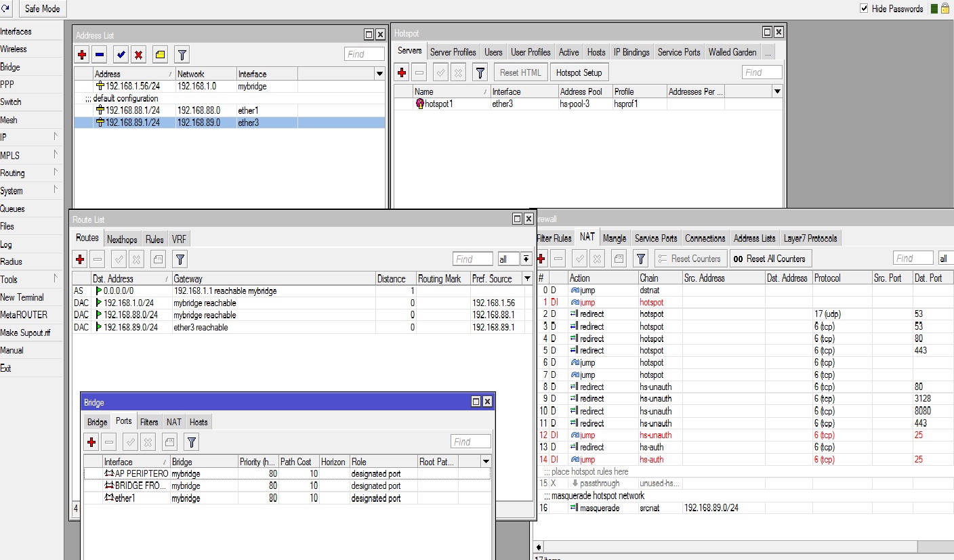Switch to the IP Bindings tab
Viewport: 954px width, 560px height.
(631, 52)
